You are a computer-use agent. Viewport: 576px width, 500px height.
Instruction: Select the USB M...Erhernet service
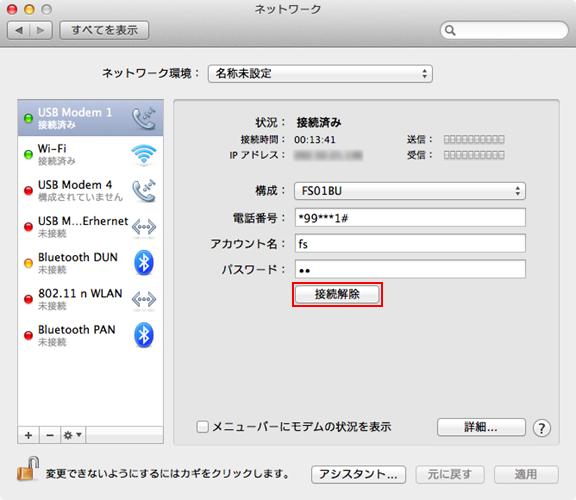tap(90, 227)
